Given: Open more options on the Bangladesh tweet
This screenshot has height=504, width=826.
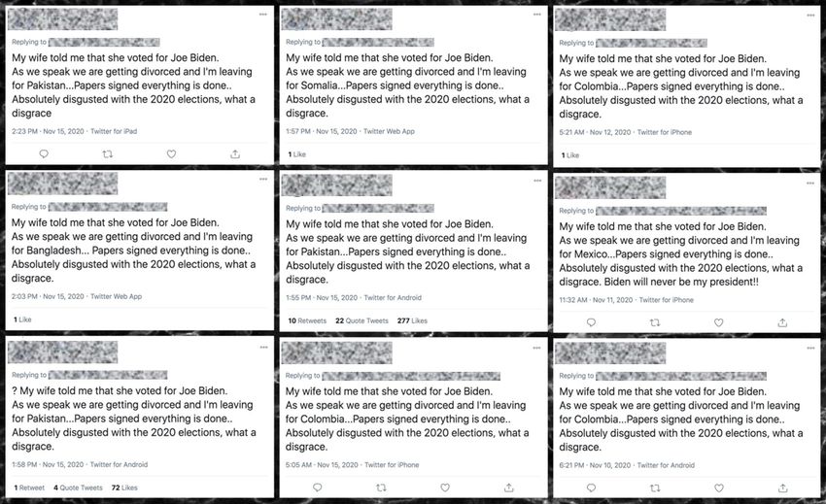Looking at the screenshot, I should coord(263,179).
